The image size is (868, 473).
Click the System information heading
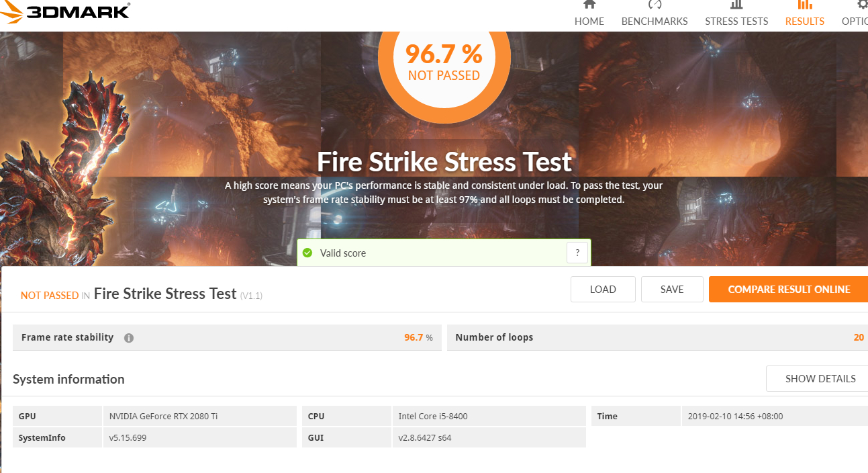[68, 379]
